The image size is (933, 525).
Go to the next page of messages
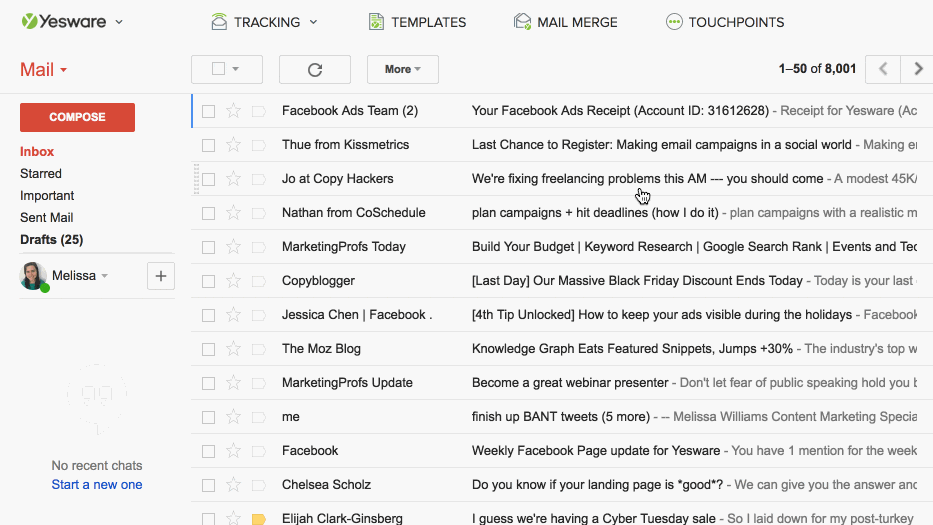918,69
